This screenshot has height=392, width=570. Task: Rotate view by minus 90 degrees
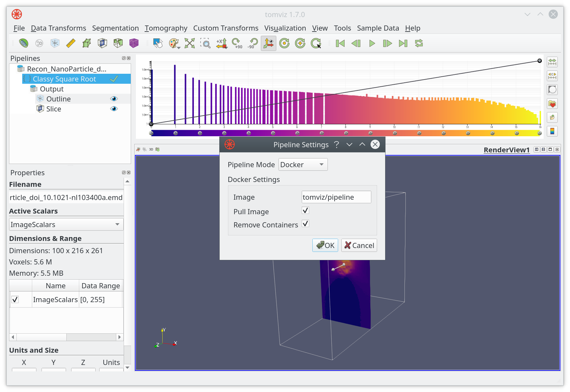click(253, 43)
